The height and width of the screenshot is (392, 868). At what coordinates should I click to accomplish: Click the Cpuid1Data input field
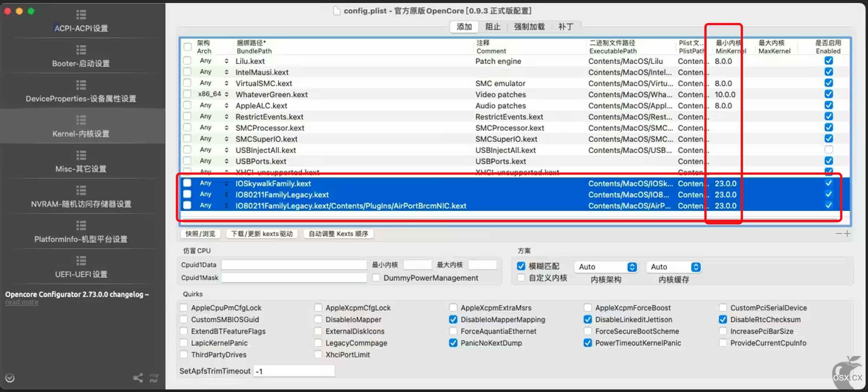(x=294, y=265)
